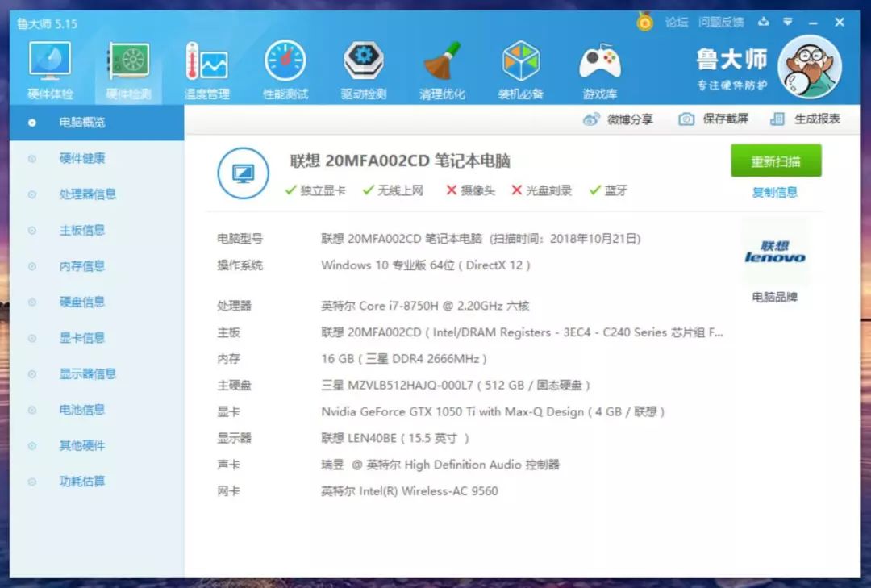Click 微博分享 share text
Viewport: 871px width, 588px height.
pyautogui.click(x=630, y=119)
